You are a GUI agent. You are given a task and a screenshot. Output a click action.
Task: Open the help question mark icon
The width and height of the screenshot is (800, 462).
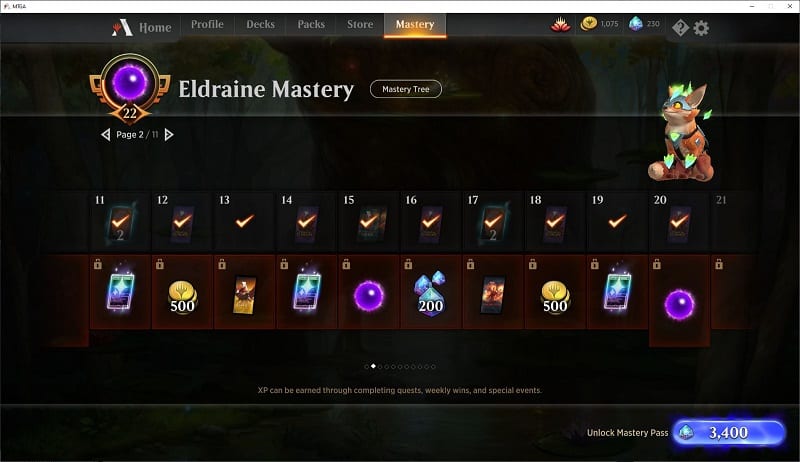680,28
